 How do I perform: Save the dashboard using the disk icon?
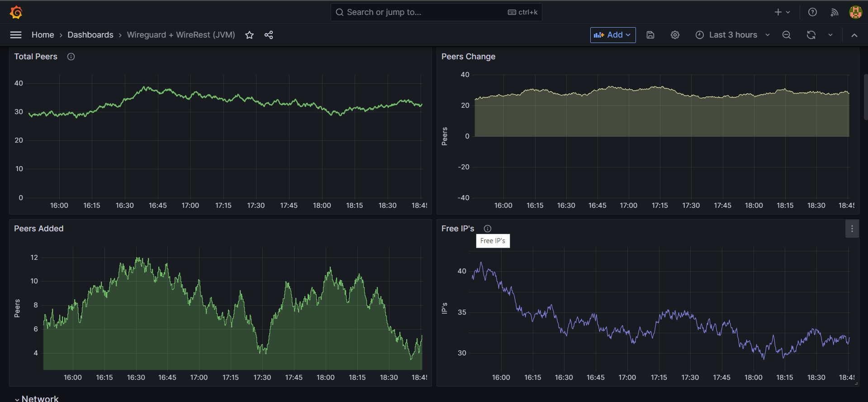pyautogui.click(x=650, y=35)
